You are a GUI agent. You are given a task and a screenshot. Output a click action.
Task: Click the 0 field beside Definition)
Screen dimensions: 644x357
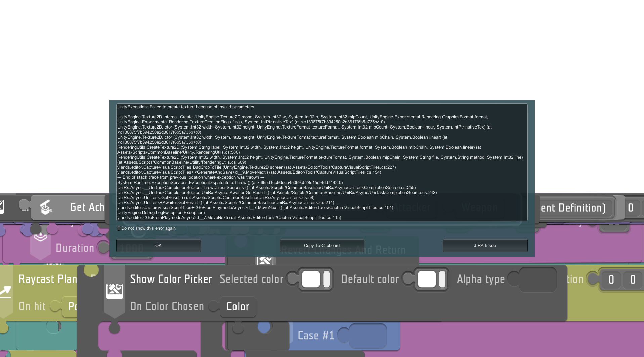[x=631, y=208]
